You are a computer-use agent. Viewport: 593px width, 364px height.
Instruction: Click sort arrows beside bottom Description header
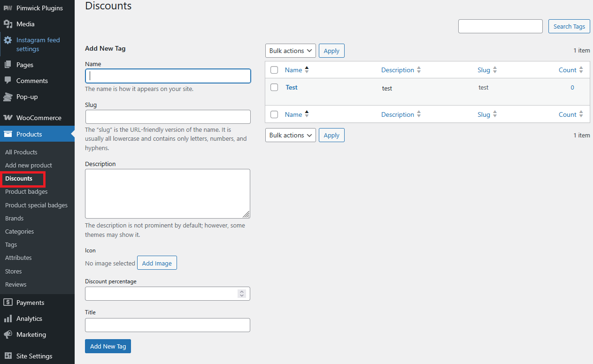[x=419, y=114]
